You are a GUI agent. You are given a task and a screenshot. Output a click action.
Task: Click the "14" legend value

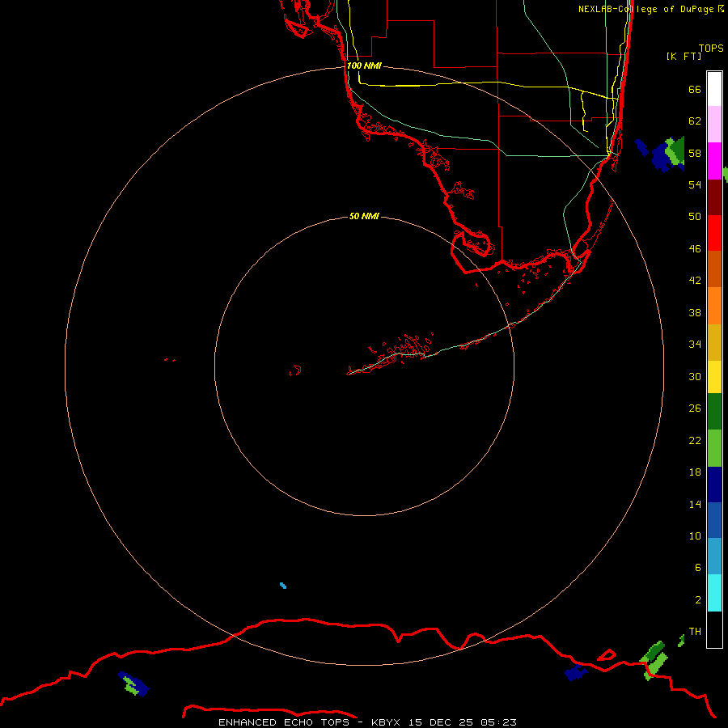click(695, 504)
